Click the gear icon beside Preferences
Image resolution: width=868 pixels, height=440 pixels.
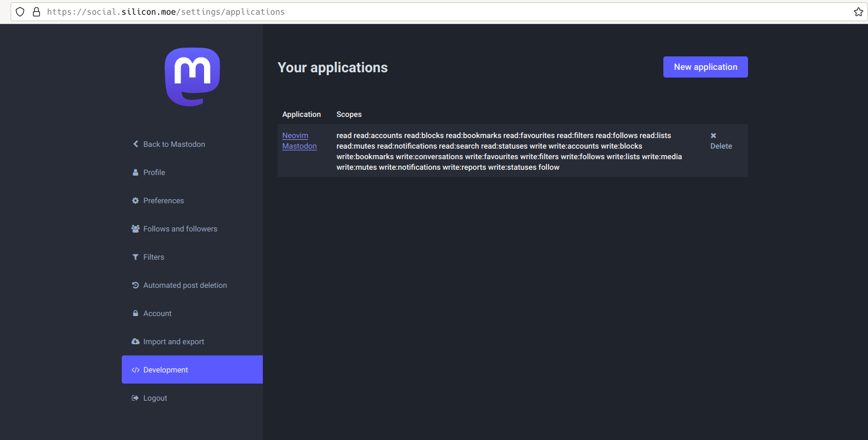point(135,200)
